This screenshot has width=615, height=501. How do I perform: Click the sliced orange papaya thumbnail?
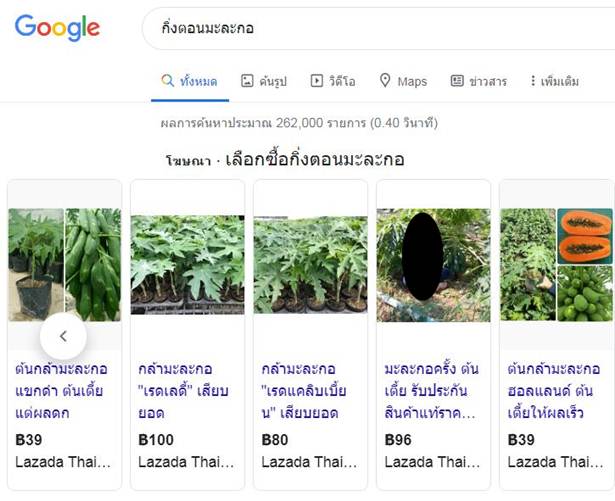pos(585,236)
